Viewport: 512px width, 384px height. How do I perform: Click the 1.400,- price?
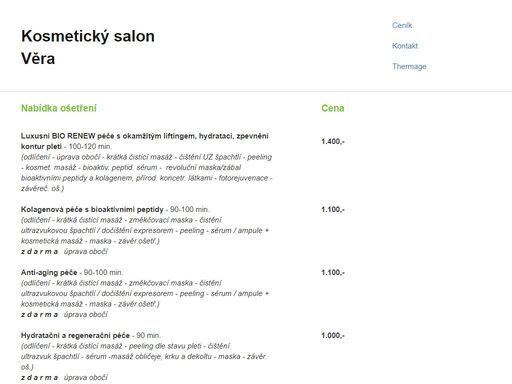(x=333, y=141)
